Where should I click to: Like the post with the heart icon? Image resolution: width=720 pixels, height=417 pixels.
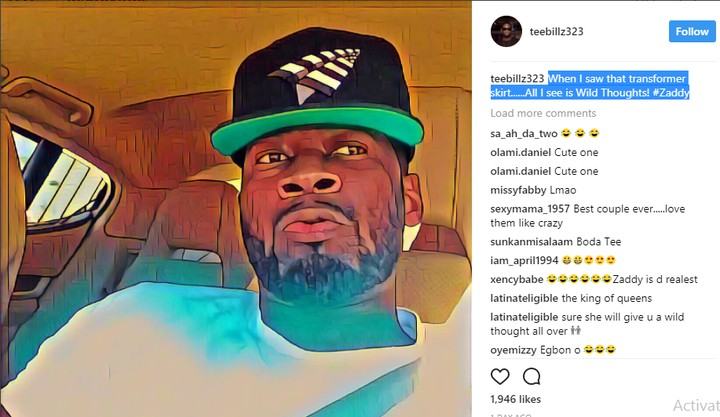500,377
